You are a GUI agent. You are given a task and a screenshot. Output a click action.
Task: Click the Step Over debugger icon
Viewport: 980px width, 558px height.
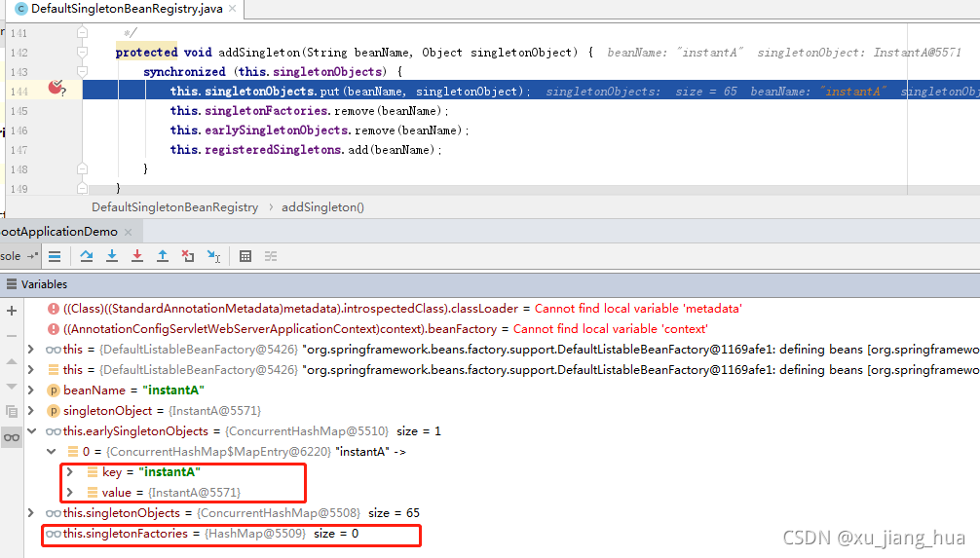[x=87, y=256]
